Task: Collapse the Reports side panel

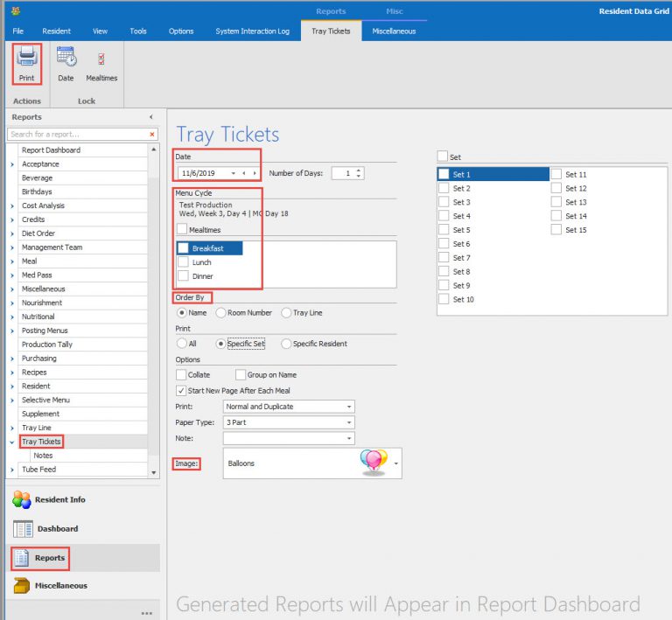Action: [x=150, y=117]
